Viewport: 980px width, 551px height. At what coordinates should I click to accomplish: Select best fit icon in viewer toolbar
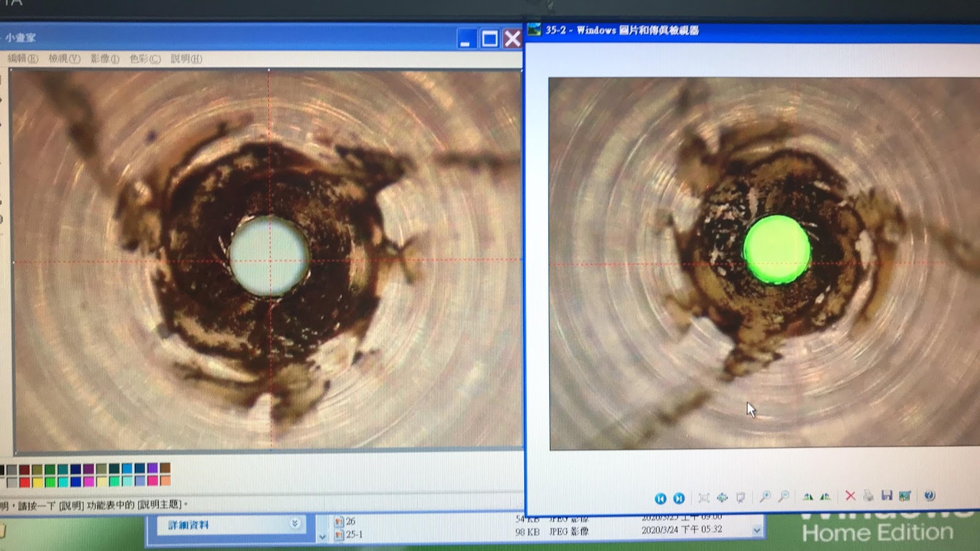point(704,498)
